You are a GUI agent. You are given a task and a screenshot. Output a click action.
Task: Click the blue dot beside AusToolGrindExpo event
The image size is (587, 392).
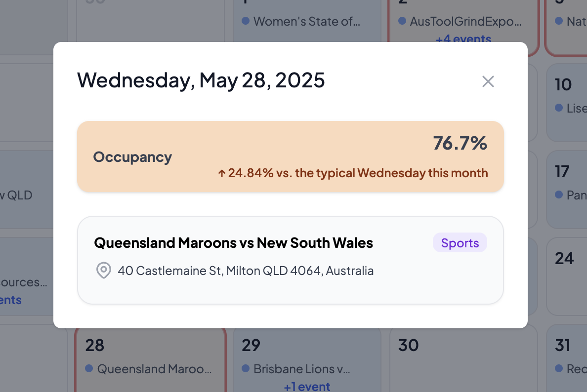click(402, 21)
